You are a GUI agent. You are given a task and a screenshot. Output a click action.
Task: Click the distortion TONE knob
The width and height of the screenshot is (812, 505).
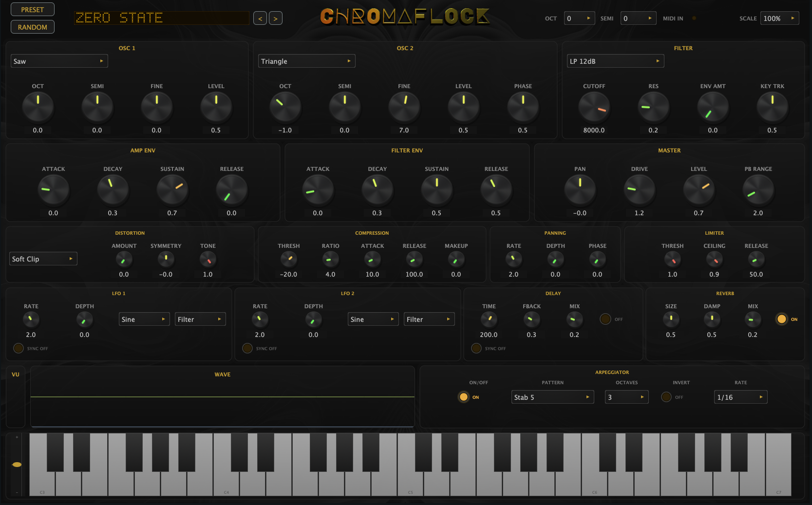(x=208, y=260)
